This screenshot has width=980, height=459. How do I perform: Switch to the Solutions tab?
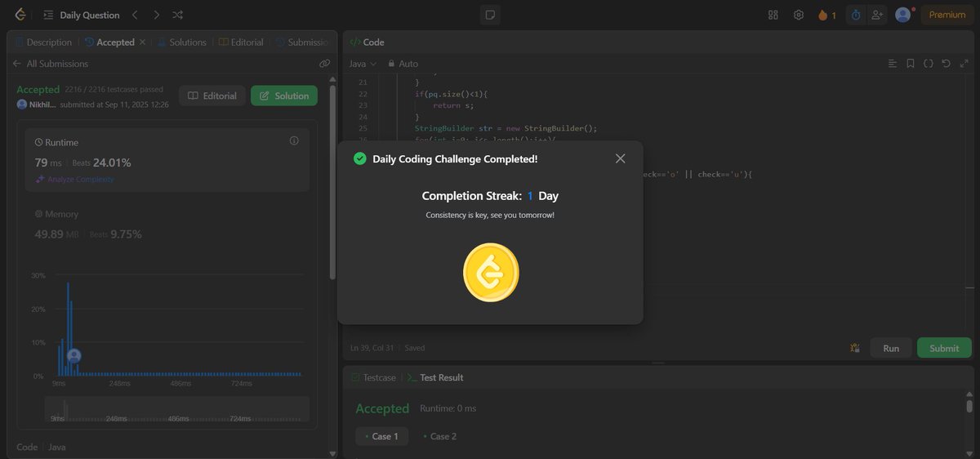[182, 42]
